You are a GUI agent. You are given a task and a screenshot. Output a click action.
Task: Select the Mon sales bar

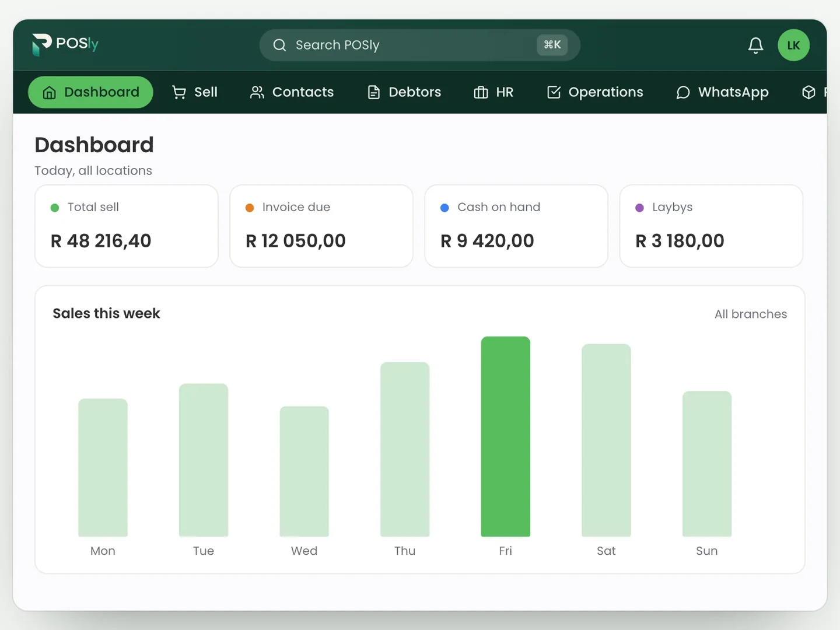(103, 467)
